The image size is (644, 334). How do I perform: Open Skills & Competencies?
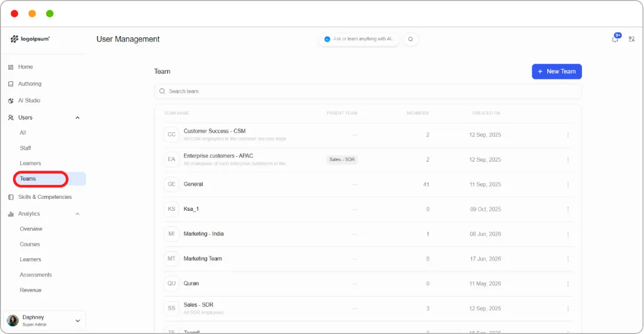tap(44, 197)
